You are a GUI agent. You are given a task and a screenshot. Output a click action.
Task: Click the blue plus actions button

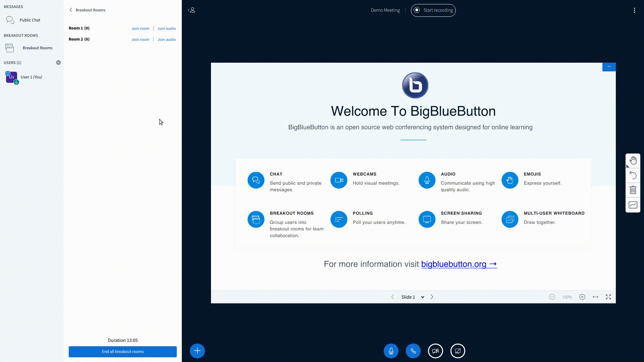[197, 351]
